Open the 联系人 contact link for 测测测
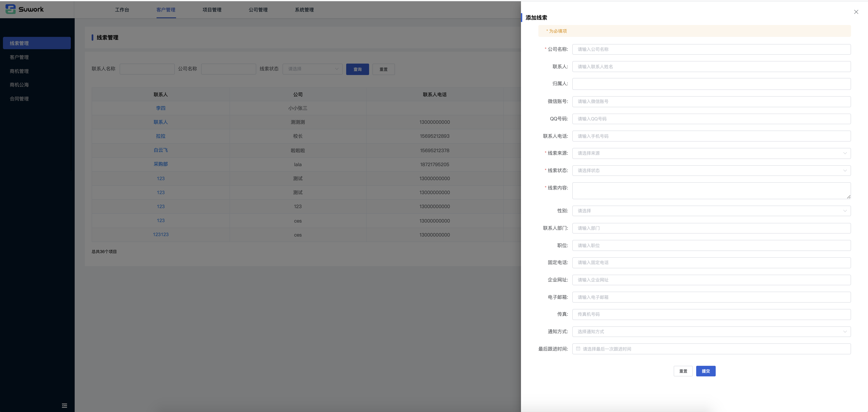 click(161, 122)
